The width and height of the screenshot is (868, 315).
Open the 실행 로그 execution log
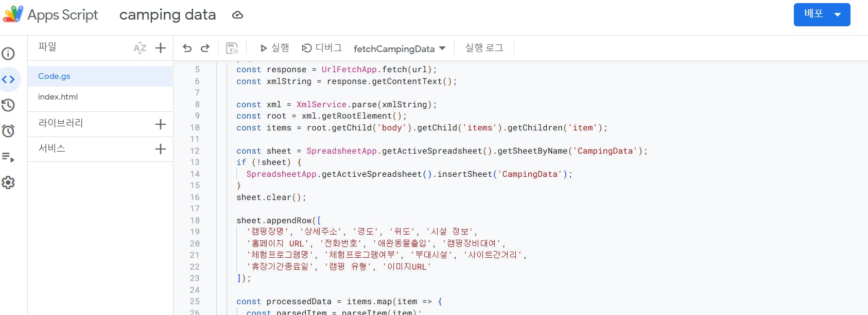[484, 48]
